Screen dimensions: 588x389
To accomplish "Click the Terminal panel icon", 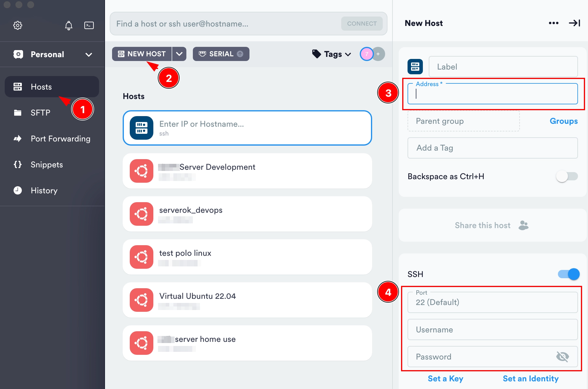I will click(88, 25).
